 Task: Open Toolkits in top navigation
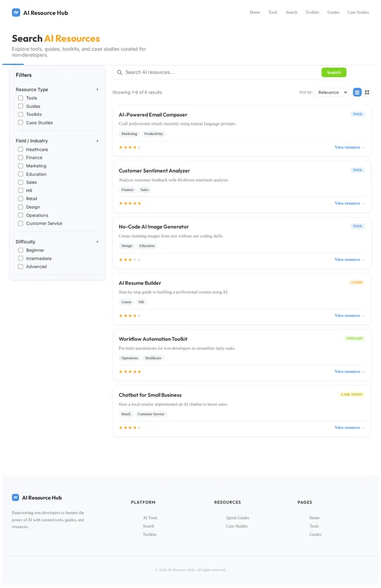click(312, 13)
